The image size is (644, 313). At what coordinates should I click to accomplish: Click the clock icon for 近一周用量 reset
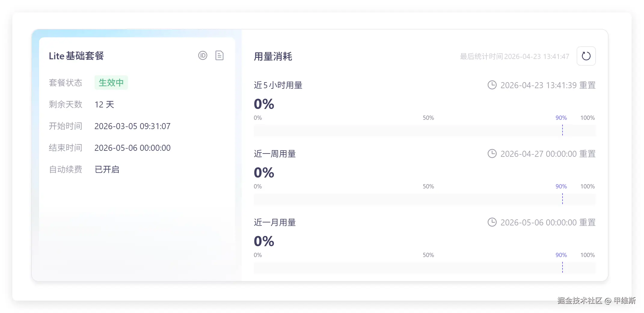click(x=492, y=154)
